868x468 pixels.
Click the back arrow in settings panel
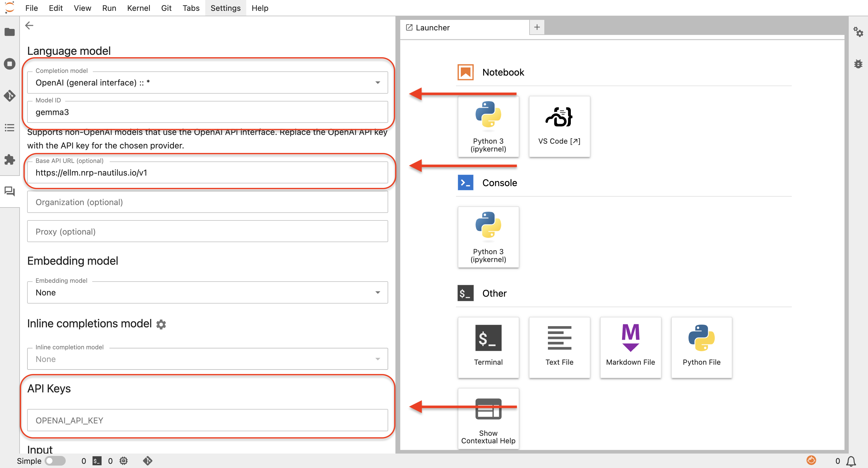point(29,26)
